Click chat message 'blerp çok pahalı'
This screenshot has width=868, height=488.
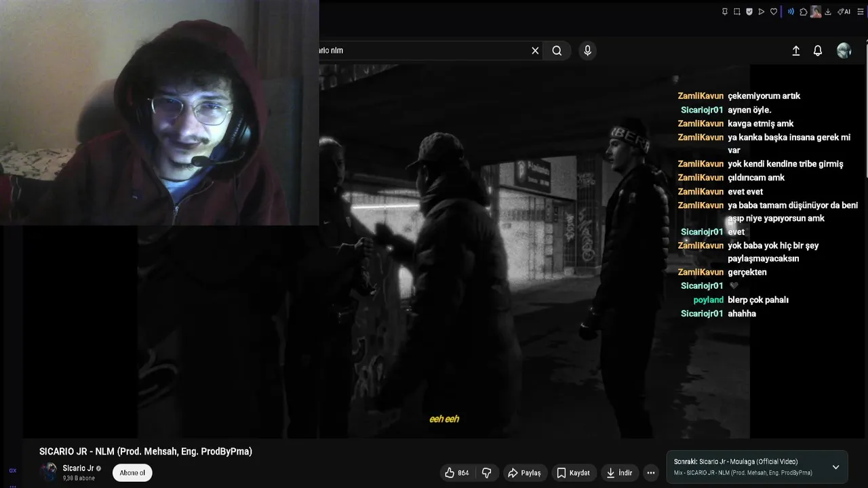(x=758, y=300)
